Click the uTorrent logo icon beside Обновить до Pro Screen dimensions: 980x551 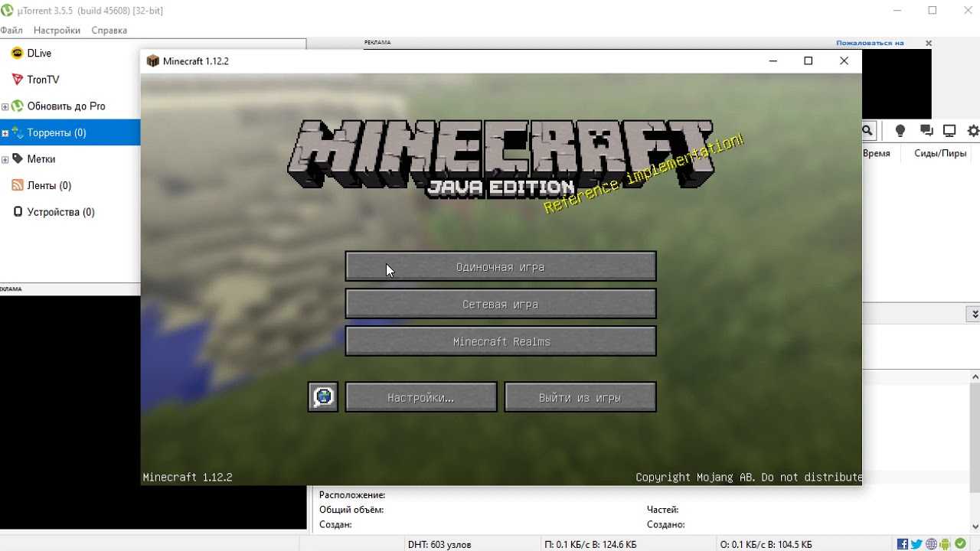(17, 106)
